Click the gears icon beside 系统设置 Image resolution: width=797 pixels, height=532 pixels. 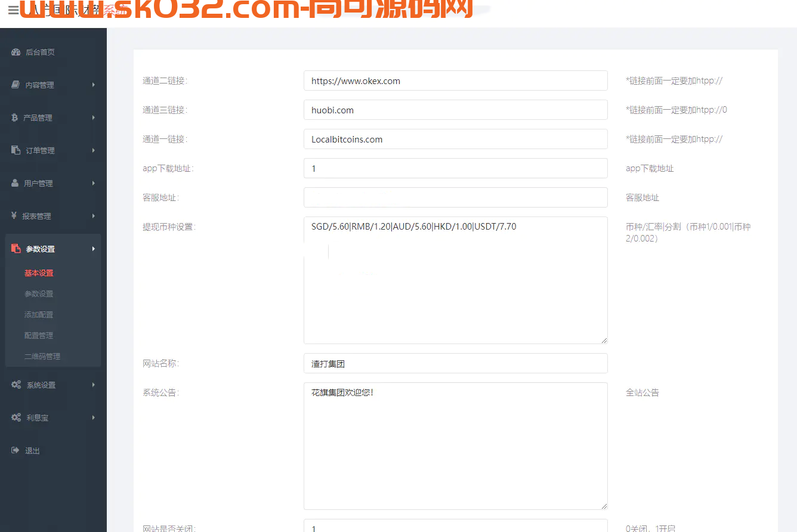[16, 385]
